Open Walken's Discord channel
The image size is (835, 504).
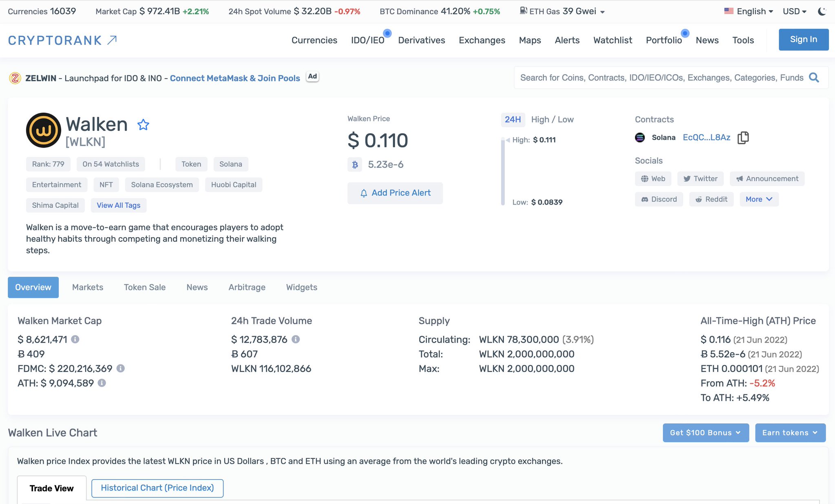(x=658, y=199)
